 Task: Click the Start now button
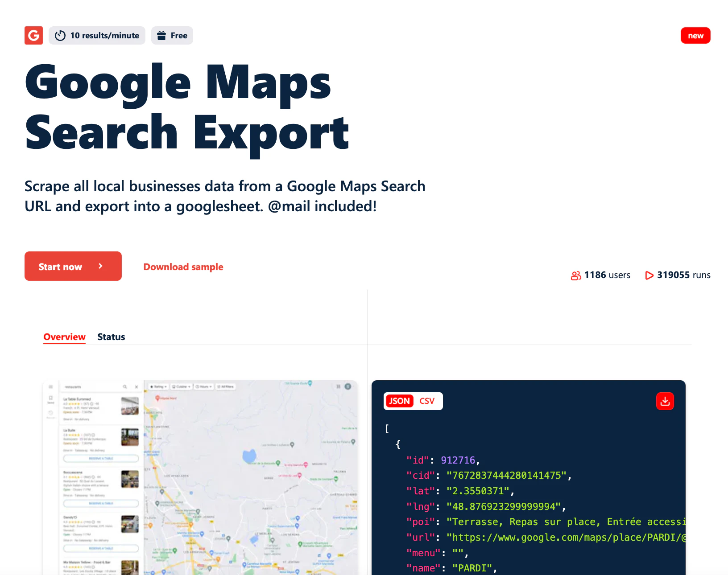click(73, 266)
